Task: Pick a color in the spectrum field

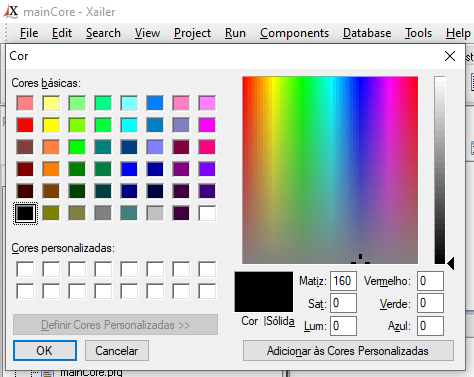Action: pos(330,170)
